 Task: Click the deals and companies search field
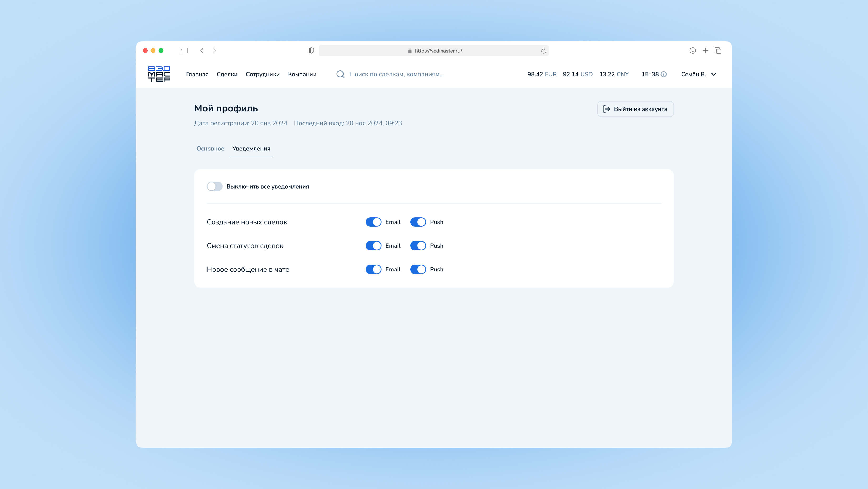397,74
